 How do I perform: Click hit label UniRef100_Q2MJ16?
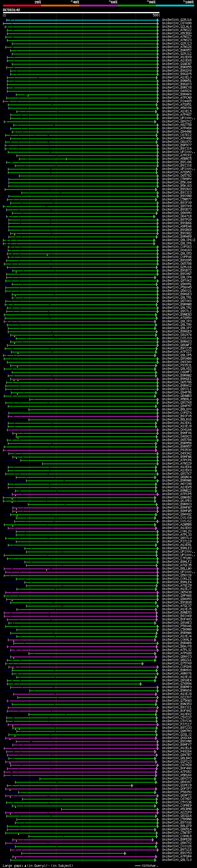pos(177,267)
